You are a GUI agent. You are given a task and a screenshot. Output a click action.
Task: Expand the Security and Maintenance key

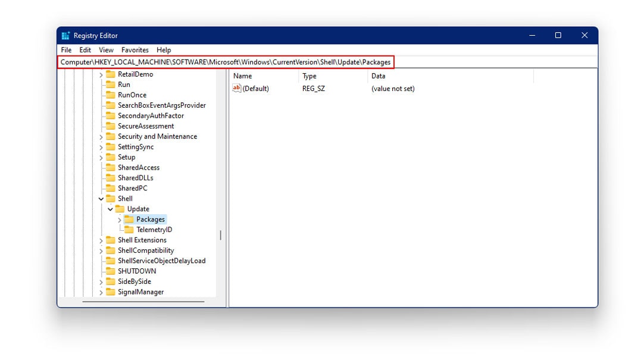101,137
